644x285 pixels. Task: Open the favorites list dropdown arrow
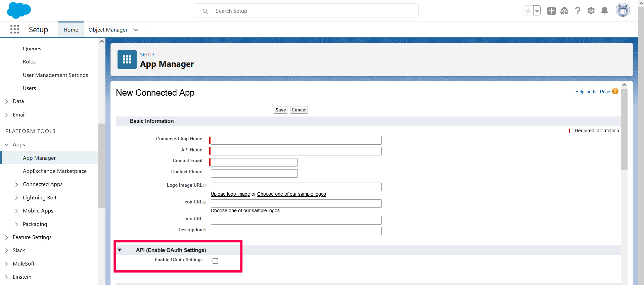point(537,11)
